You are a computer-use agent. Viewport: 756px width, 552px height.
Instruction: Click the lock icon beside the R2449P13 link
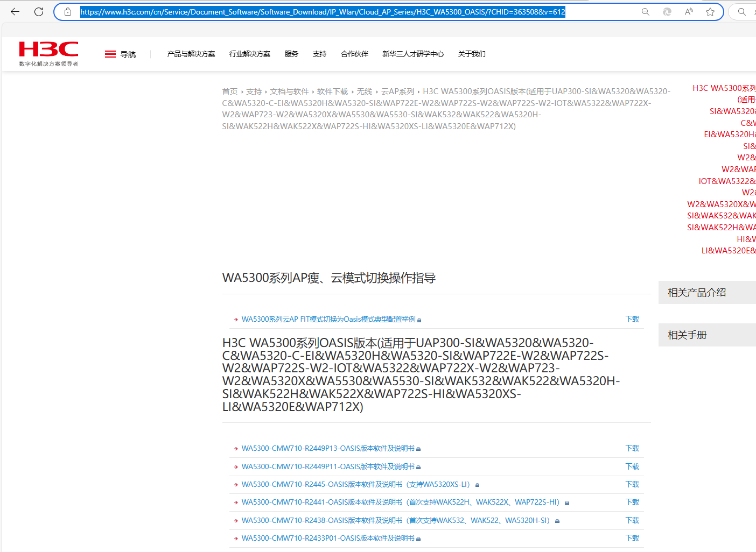(x=418, y=449)
